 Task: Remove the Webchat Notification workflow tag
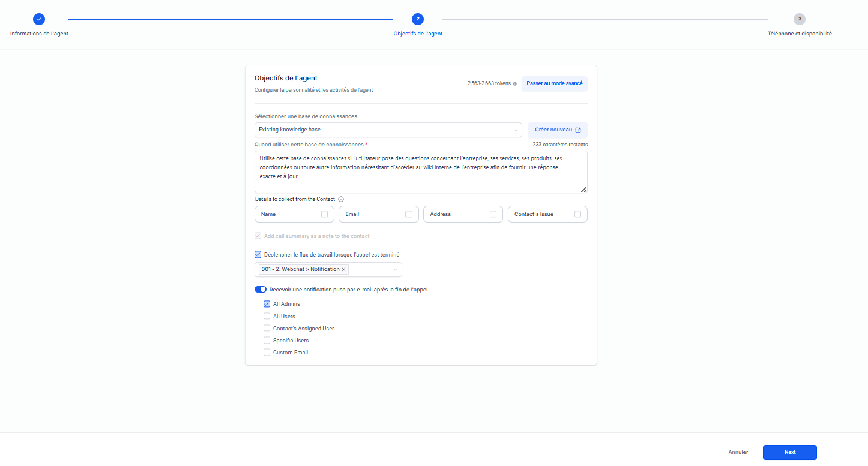[343, 270]
